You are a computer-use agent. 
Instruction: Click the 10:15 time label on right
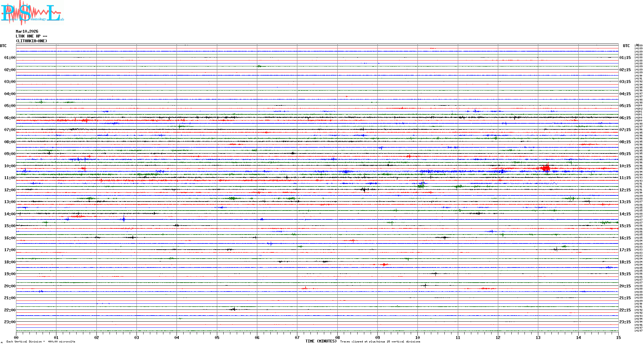coord(625,166)
